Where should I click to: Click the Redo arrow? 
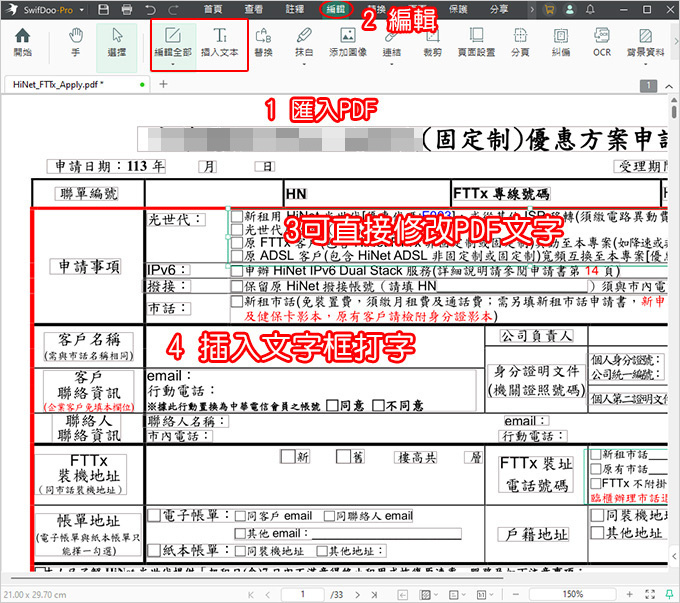(173, 9)
